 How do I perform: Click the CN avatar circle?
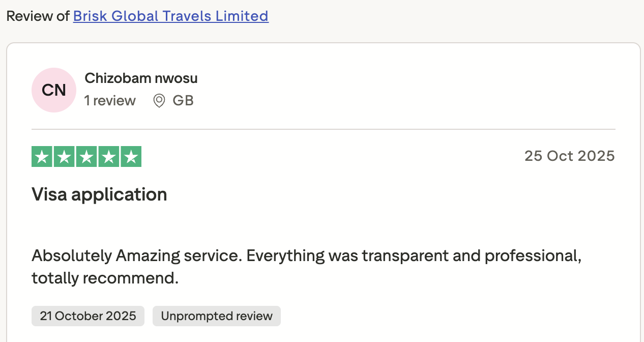(54, 90)
